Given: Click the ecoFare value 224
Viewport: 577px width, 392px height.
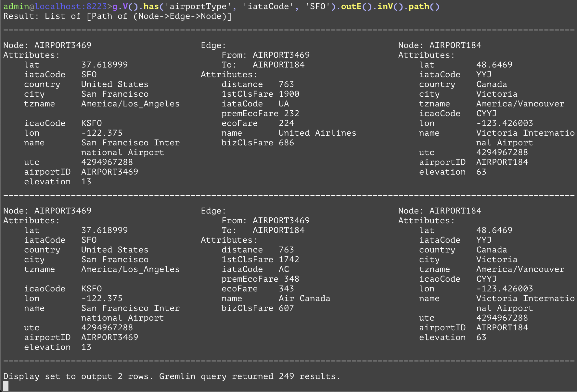Looking at the screenshot, I should coord(286,123).
